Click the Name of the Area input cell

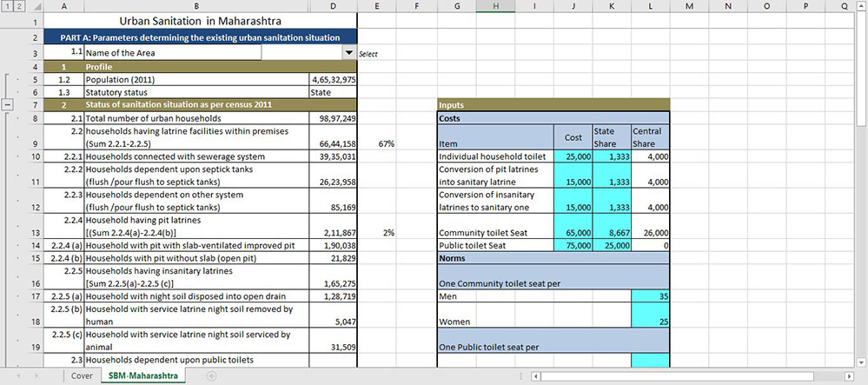tap(301, 53)
